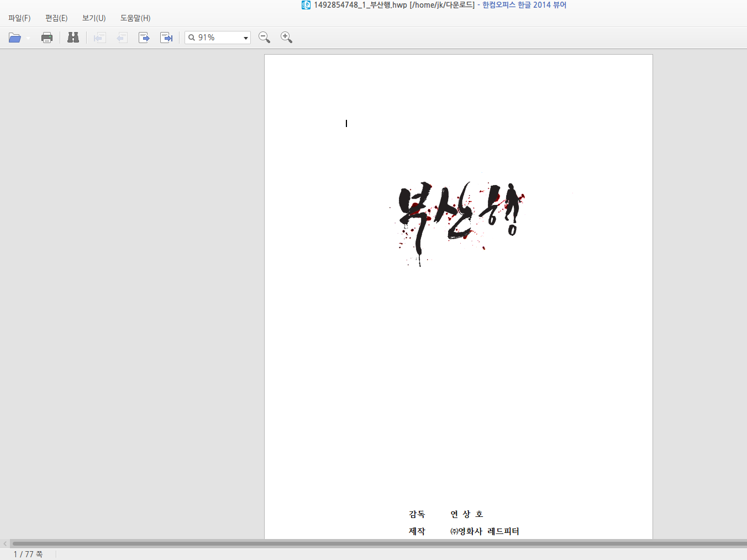Screen dimensions: 747x560
Task: Click the ㈜영화사 레드피터 text
Action: [x=485, y=531]
